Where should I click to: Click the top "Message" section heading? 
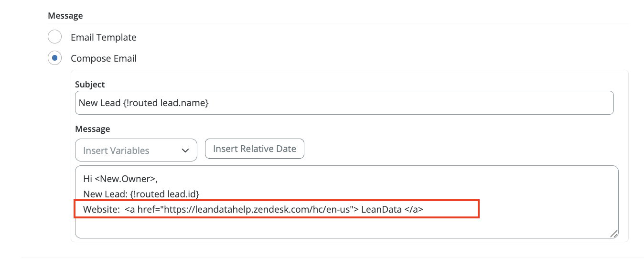point(65,16)
